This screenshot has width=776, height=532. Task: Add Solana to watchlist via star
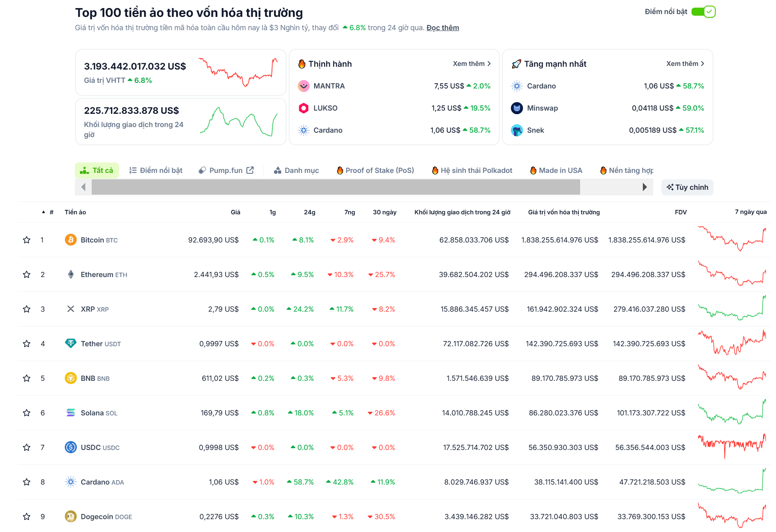pos(27,413)
